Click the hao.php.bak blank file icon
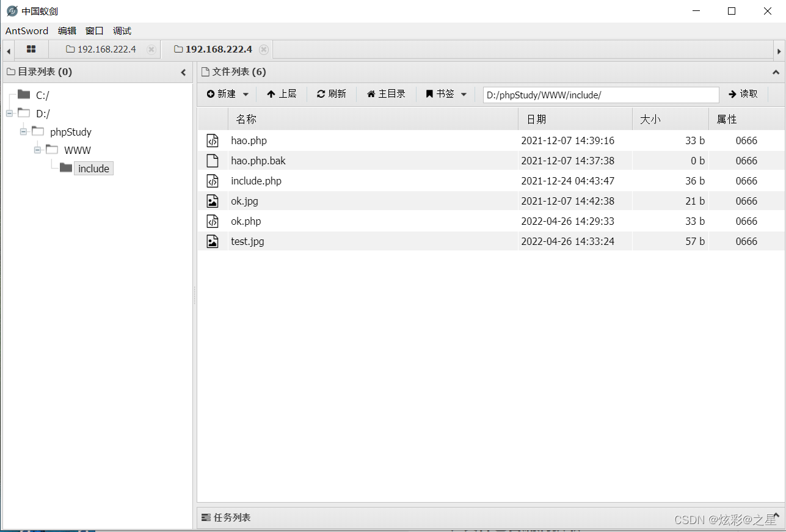 coord(212,161)
